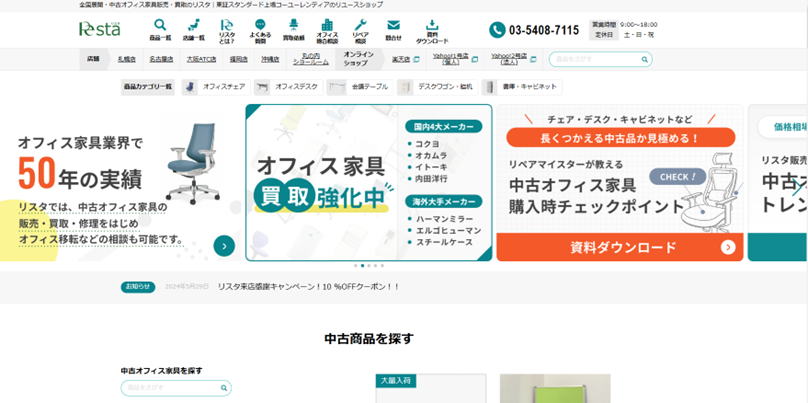Open the オンラインショップ menu item
Image resolution: width=808 pixels, height=403 pixels.
coord(359,59)
